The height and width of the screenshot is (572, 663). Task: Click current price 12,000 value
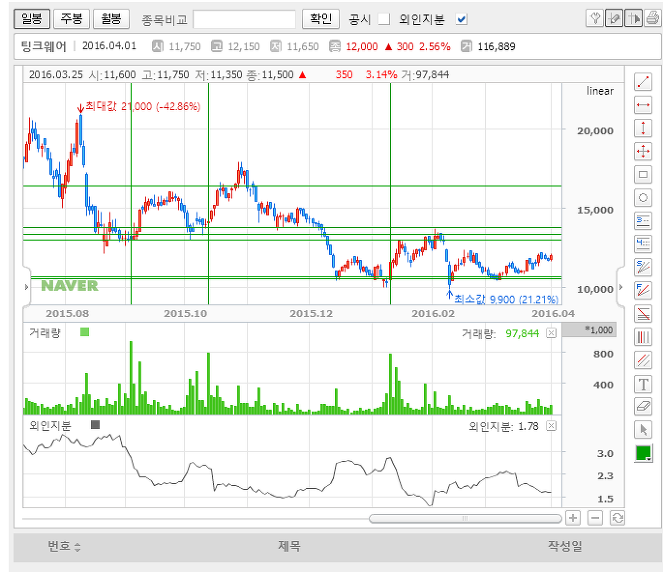click(x=362, y=47)
